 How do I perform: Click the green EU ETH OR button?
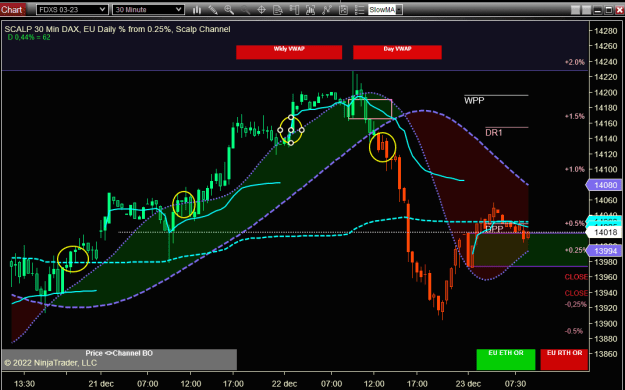click(506, 359)
